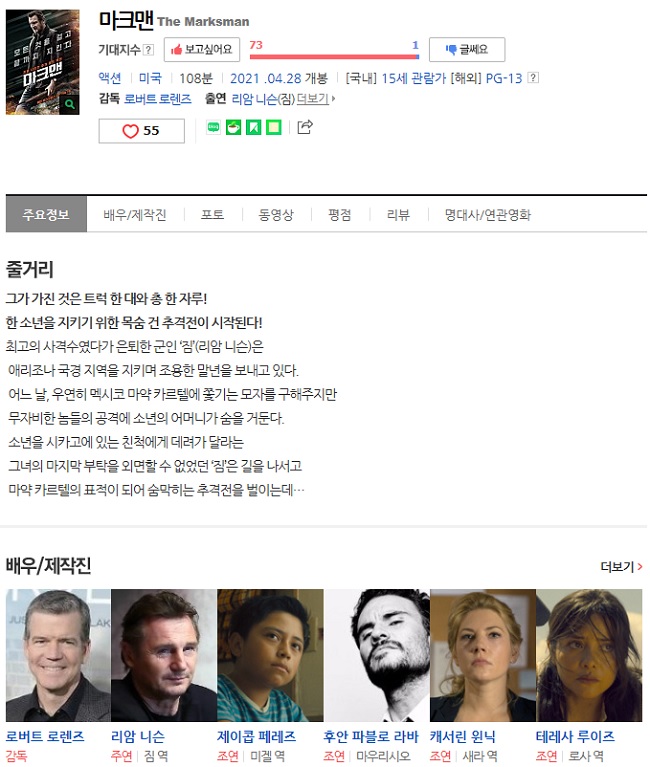Click the heart like icon showing 55
650x767 pixels.
(x=130, y=131)
